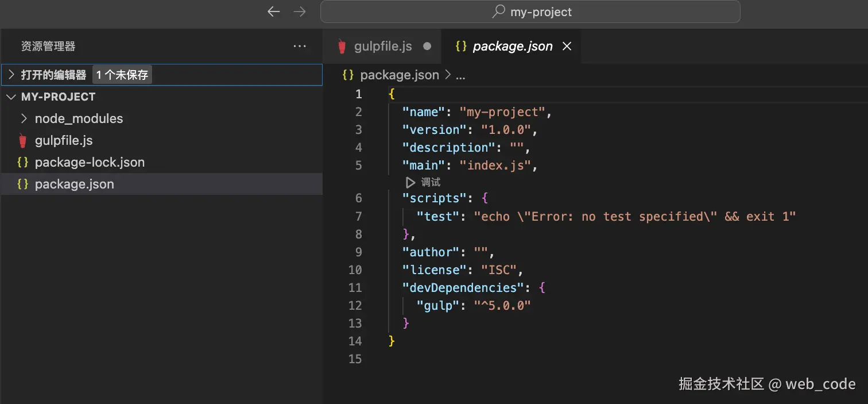The width and height of the screenshot is (868, 404).
Task: Click the "devDependencies" key
Action: pyautogui.click(x=463, y=288)
